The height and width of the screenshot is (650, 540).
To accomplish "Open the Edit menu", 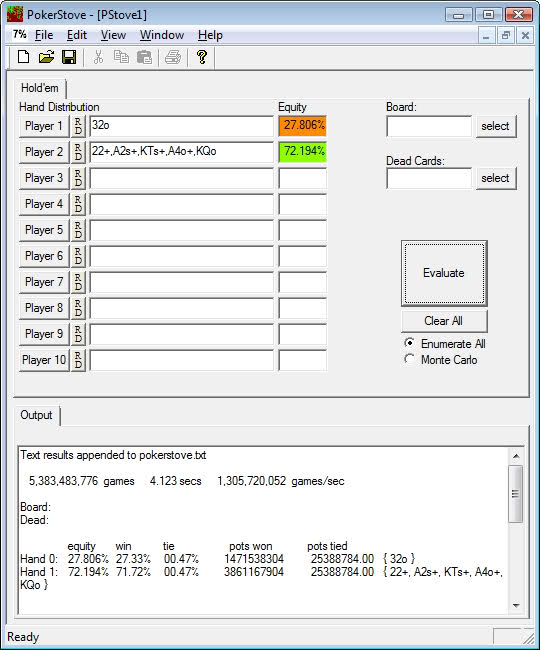I will coord(77,35).
